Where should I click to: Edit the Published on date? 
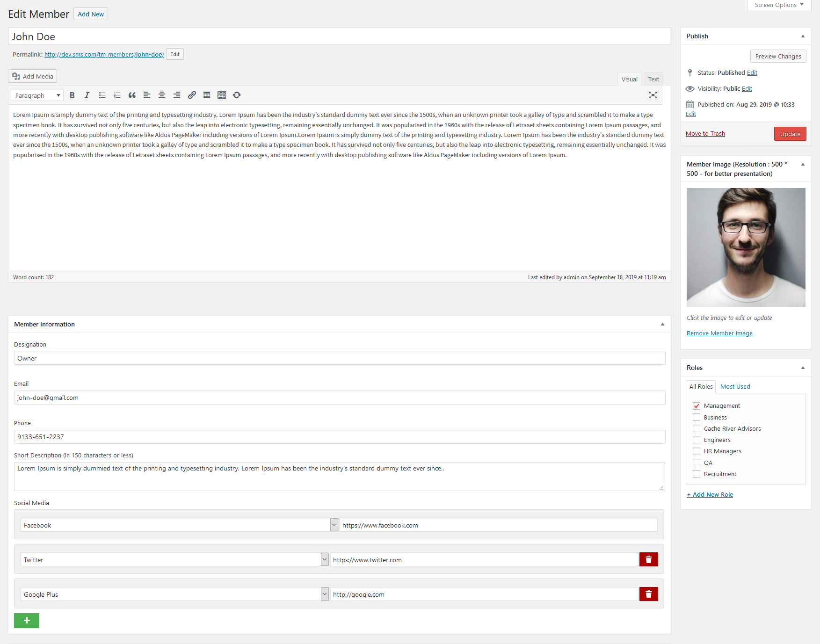tap(691, 114)
